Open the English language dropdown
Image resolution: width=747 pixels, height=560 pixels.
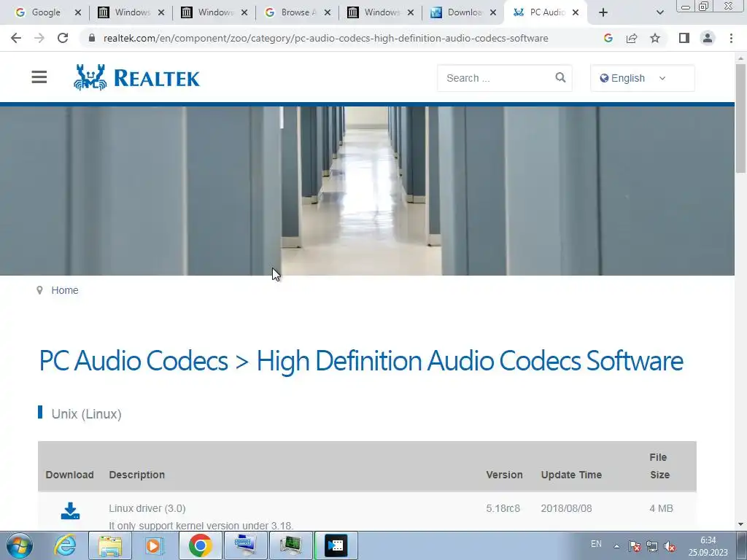(642, 78)
